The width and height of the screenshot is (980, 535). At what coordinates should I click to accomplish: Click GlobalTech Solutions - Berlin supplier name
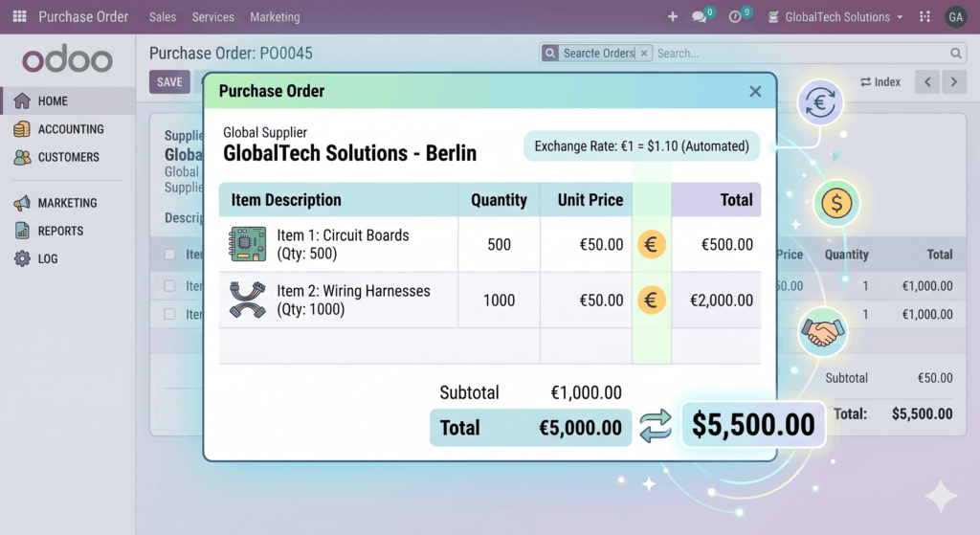click(349, 153)
